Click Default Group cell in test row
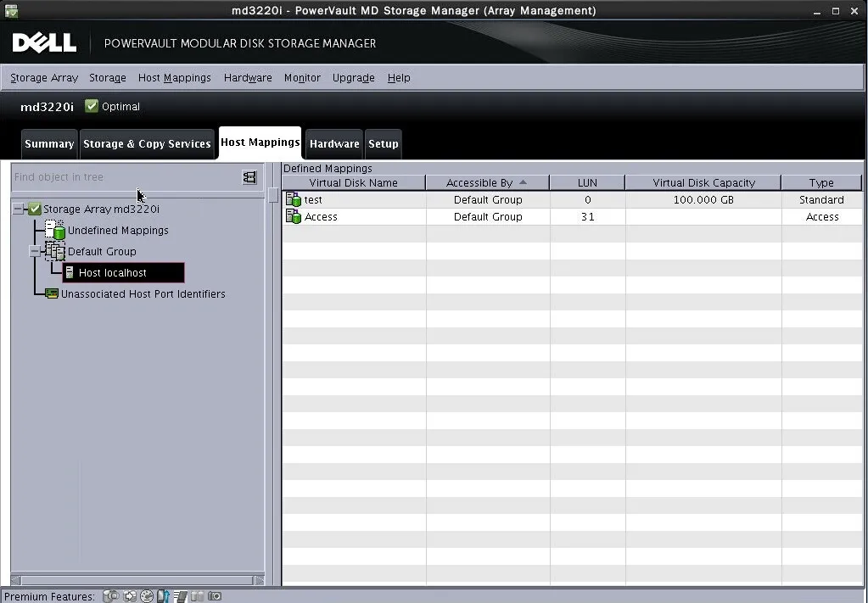 [x=488, y=199]
